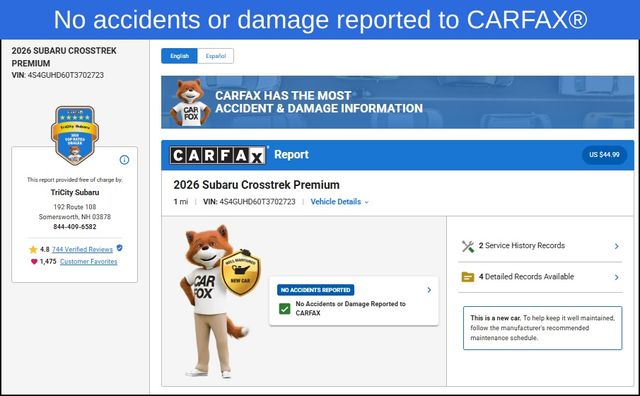Click the 'Somersworth, NH 03878' address line

[75, 217]
